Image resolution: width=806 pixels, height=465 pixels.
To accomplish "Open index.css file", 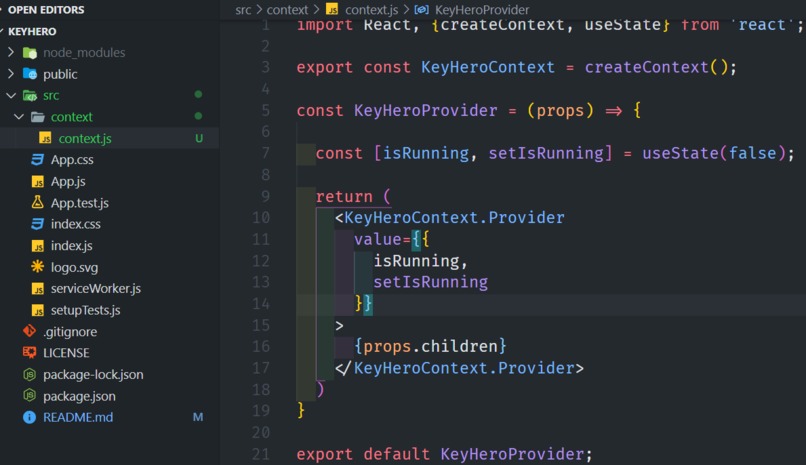I will pos(76,224).
